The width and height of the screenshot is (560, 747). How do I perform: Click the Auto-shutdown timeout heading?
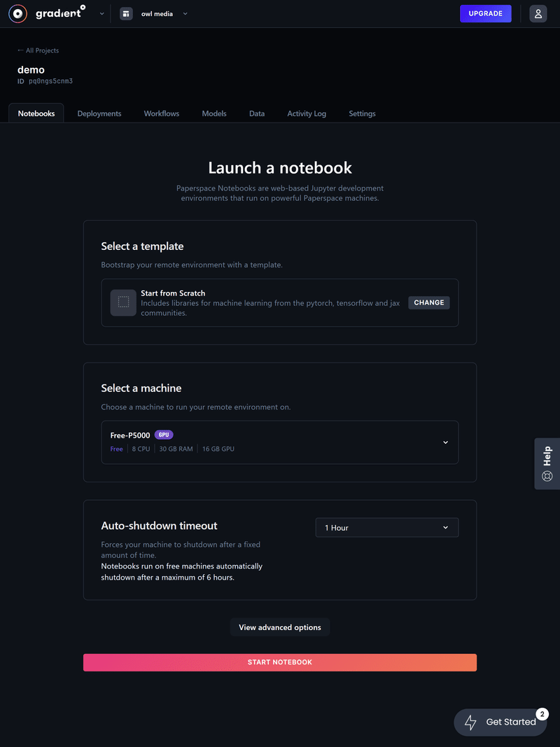[x=159, y=526]
